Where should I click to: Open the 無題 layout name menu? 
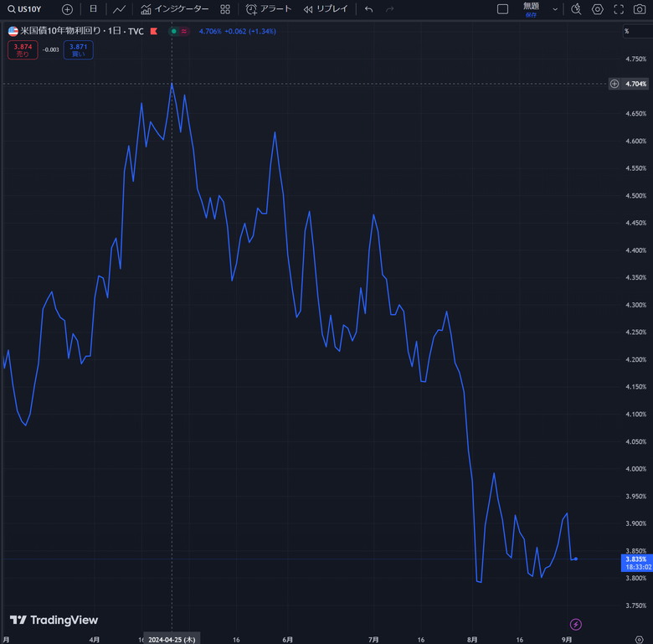(531, 8)
